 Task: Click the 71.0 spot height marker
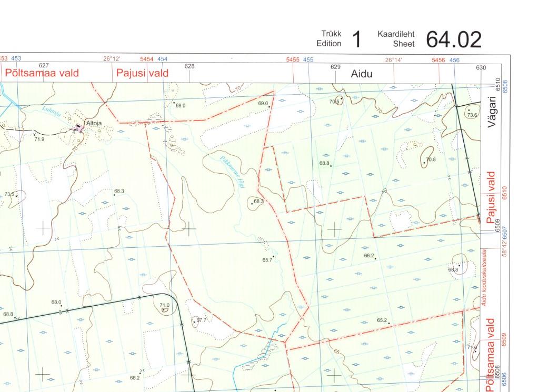coord(164,310)
